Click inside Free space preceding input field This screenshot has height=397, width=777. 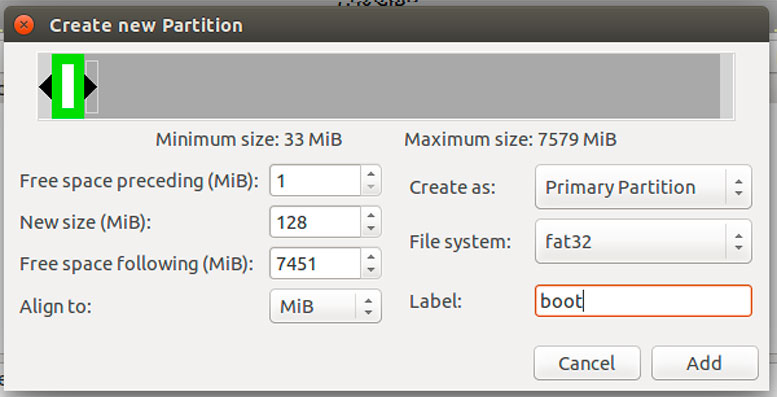pos(315,181)
